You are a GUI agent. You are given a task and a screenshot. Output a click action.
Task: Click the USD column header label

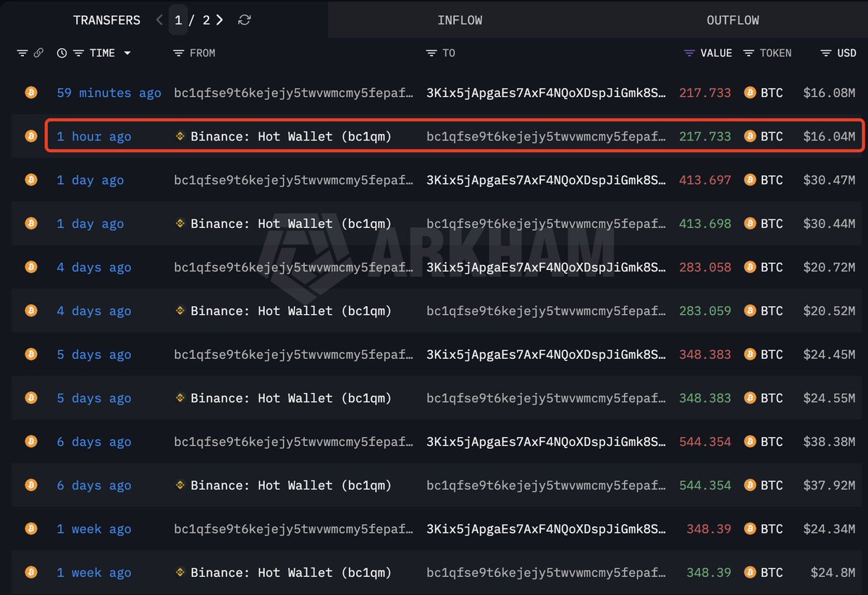click(846, 53)
